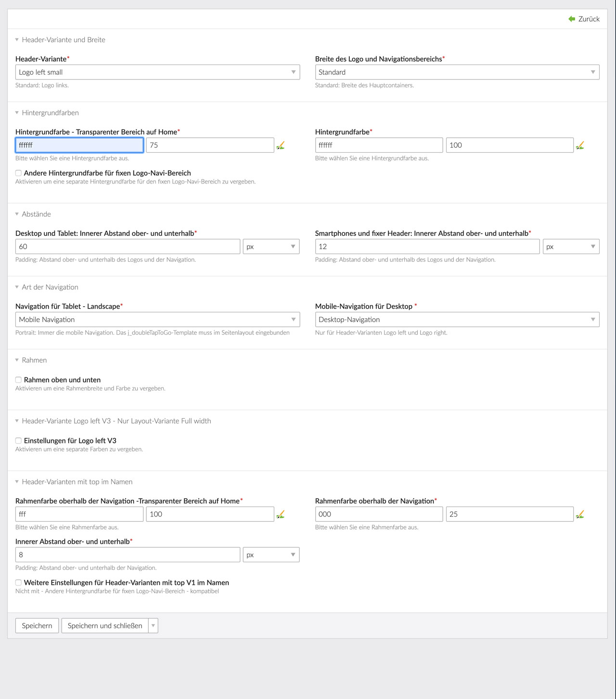Tick Einstellungen für Logo left V3 checkbox
Screen dimensions: 616x699
(x=18, y=440)
